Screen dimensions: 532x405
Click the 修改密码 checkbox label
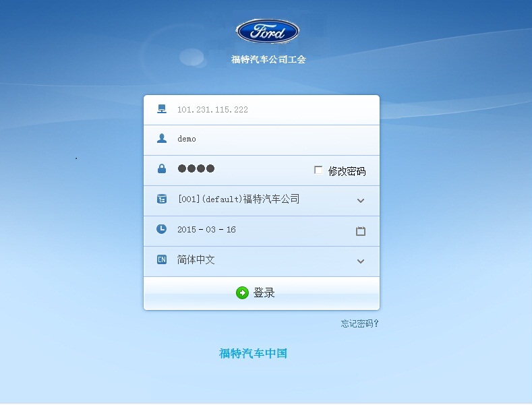[x=347, y=171]
